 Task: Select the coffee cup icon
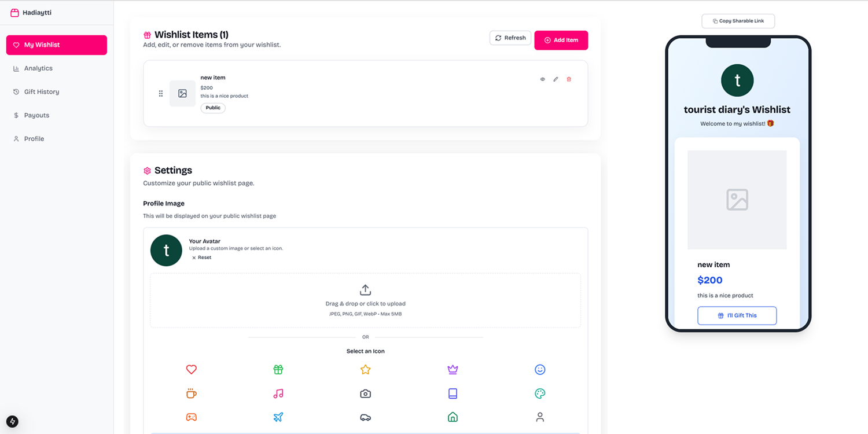coord(192,393)
